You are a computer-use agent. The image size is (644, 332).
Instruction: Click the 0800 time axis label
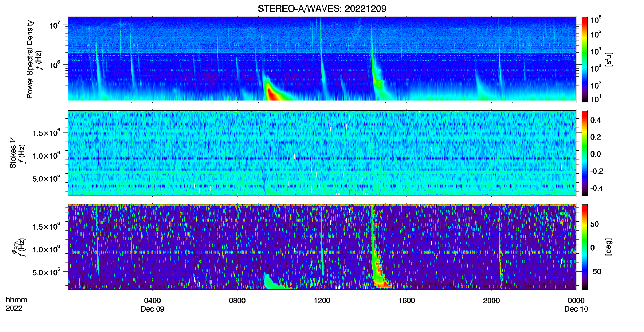[x=237, y=301]
